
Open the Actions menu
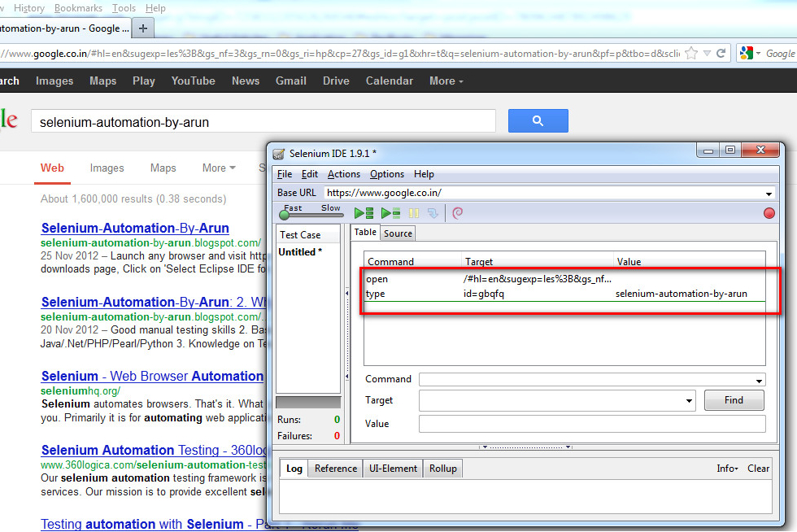pos(343,174)
